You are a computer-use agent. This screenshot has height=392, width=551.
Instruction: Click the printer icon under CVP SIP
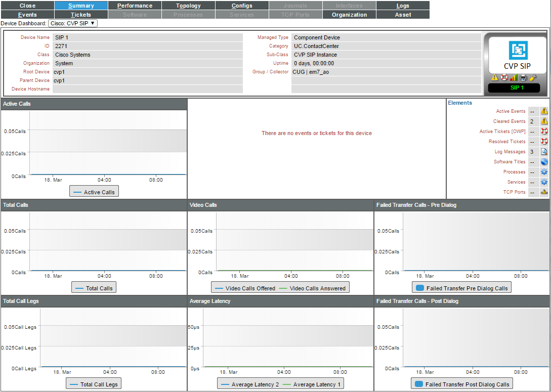click(523, 77)
